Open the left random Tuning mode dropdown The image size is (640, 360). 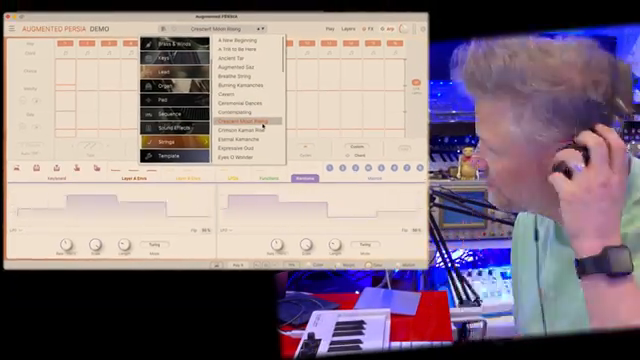click(x=154, y=244)
